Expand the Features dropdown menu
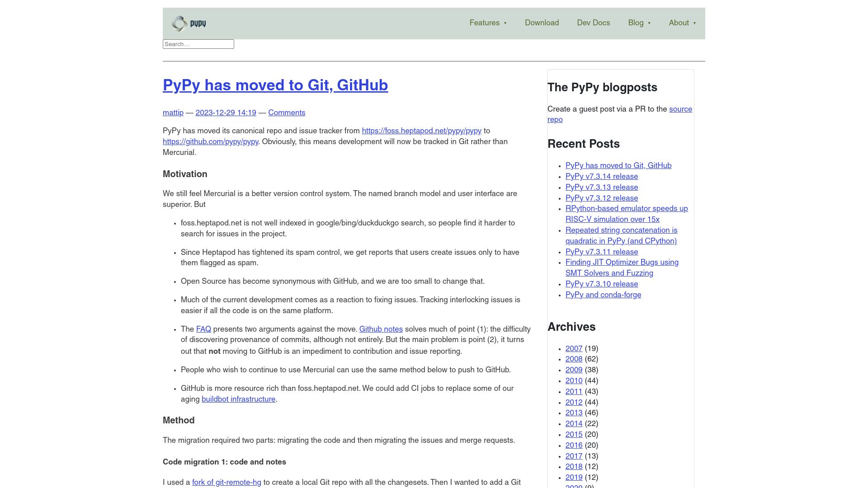Image resolution: width=868 pixels, height=488 pixels. point(488,23)
